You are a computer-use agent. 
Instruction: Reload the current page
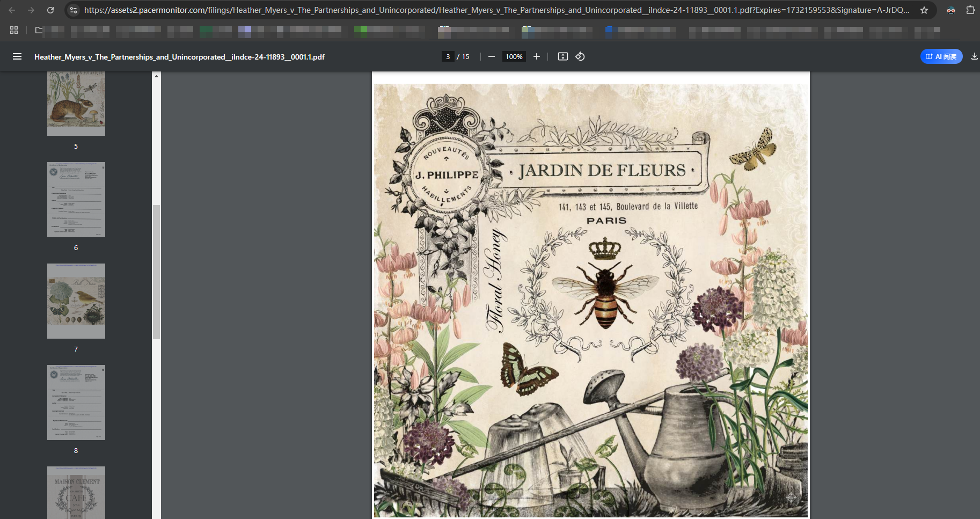(x=50, y=10)
